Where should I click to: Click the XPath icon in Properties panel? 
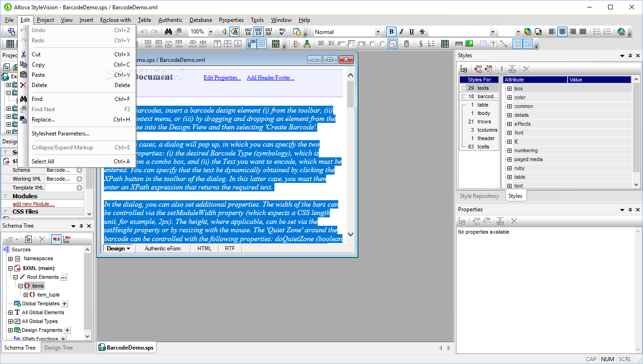coord(500,221)
